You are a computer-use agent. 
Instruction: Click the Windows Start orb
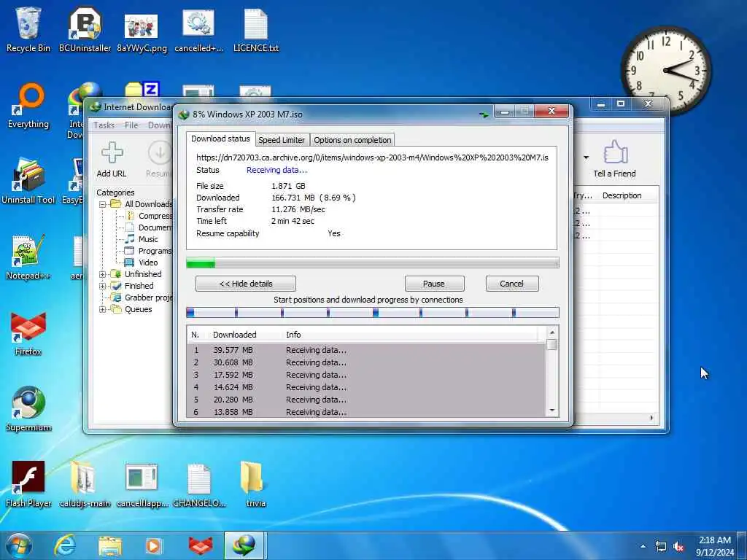[19, 545]
